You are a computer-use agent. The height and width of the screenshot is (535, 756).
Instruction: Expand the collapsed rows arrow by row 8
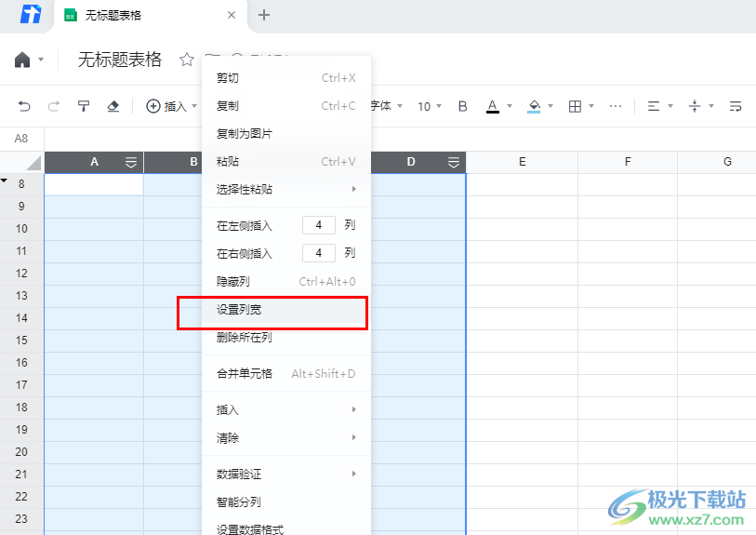pyautogui.click(x=5, y=181)
